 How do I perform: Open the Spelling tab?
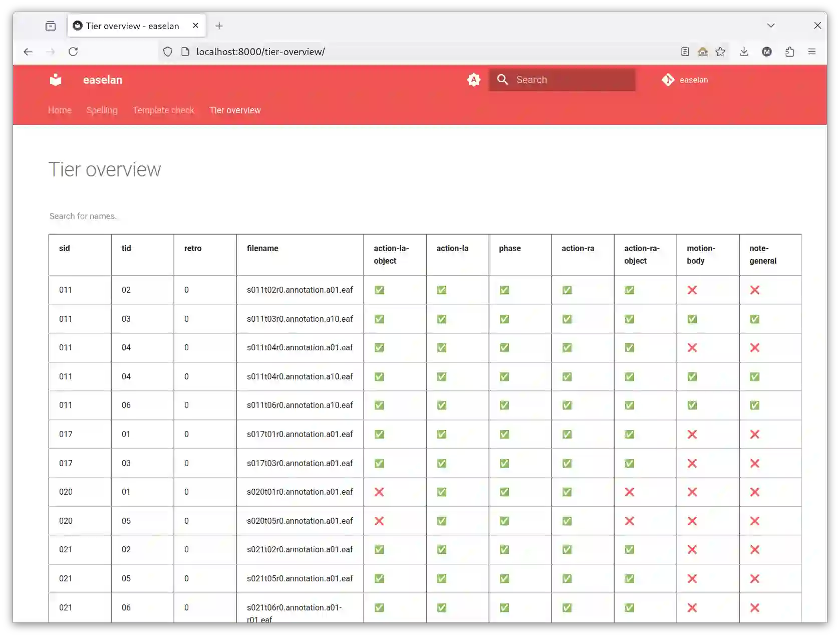point(102,110)
